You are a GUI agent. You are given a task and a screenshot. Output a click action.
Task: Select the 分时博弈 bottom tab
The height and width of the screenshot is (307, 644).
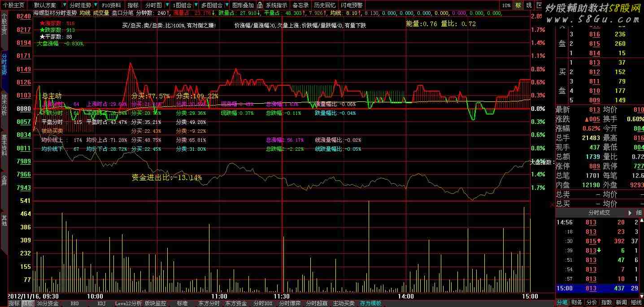(x=290, y=303)
